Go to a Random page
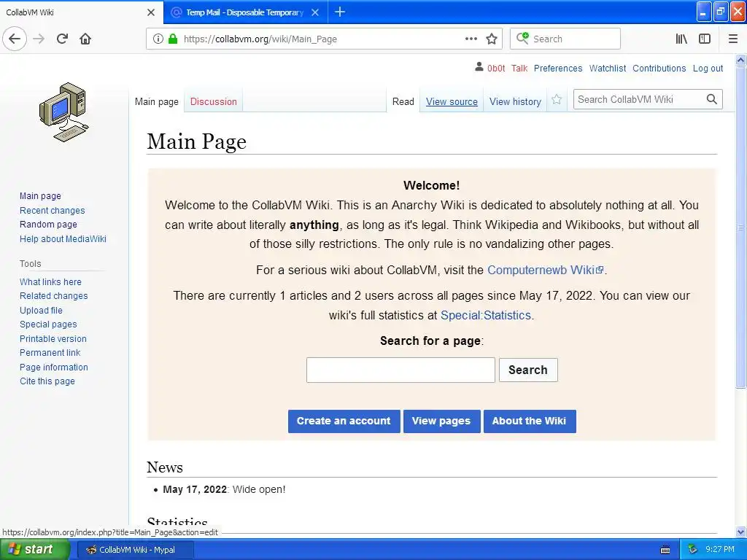747x560 pixels. point(48,225)
